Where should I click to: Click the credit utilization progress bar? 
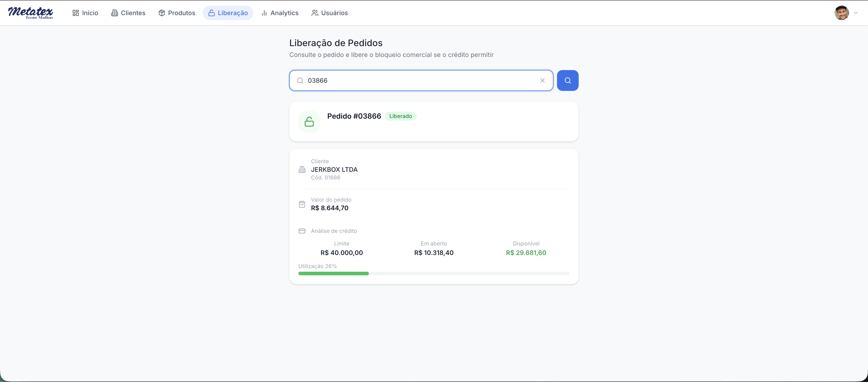pyautogui.click(x=434, y=274)
